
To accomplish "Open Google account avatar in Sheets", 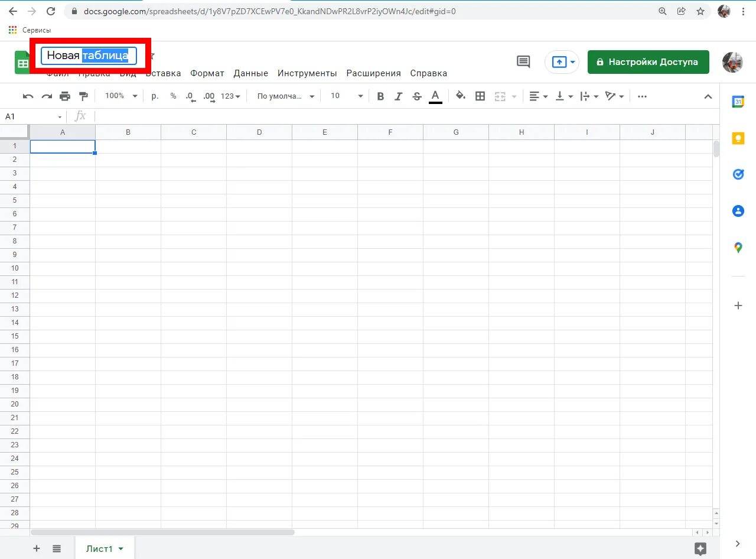I will point(732,62).
